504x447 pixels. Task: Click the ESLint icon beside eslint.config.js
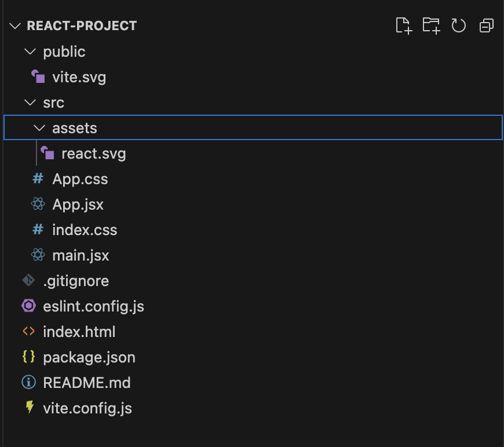[x=28, y=306]
